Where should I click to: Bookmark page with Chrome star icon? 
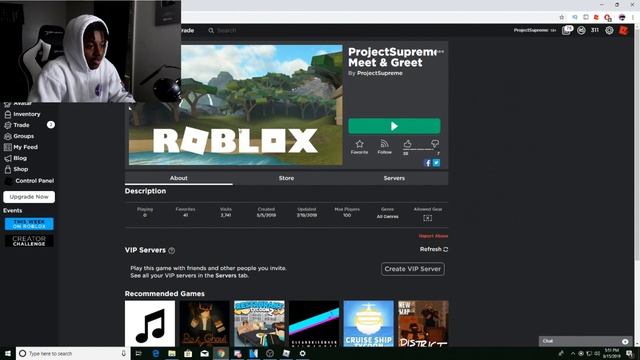pos(562,17)
